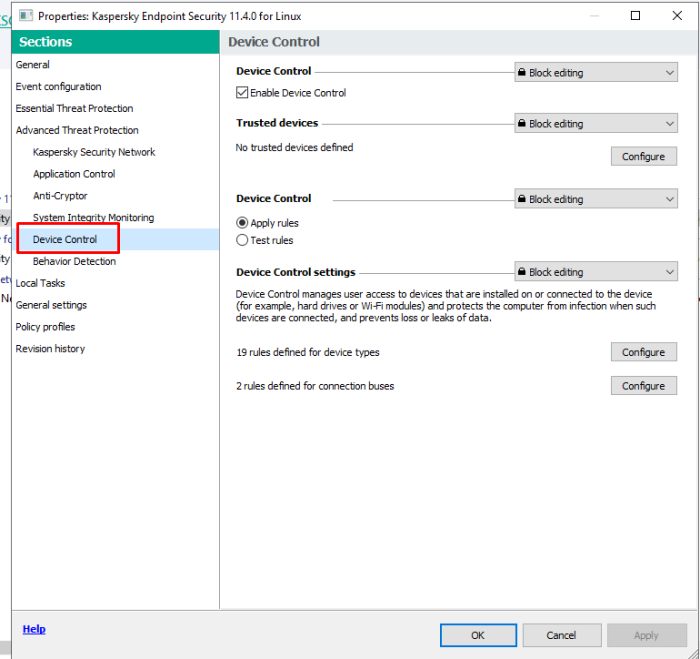
Task: Click the Sections header
Action: [115, 42]
